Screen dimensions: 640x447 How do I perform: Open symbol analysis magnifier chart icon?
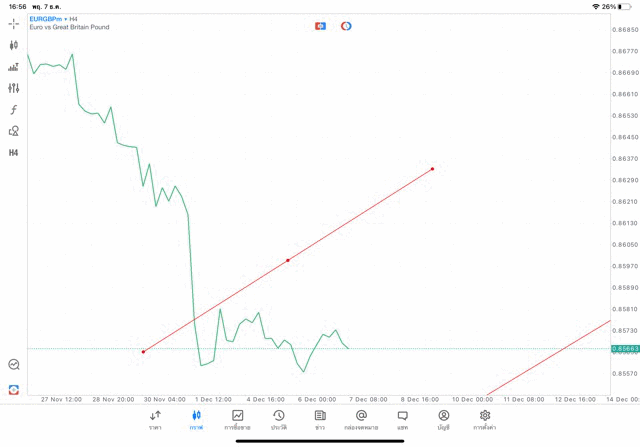click(14, 365)
